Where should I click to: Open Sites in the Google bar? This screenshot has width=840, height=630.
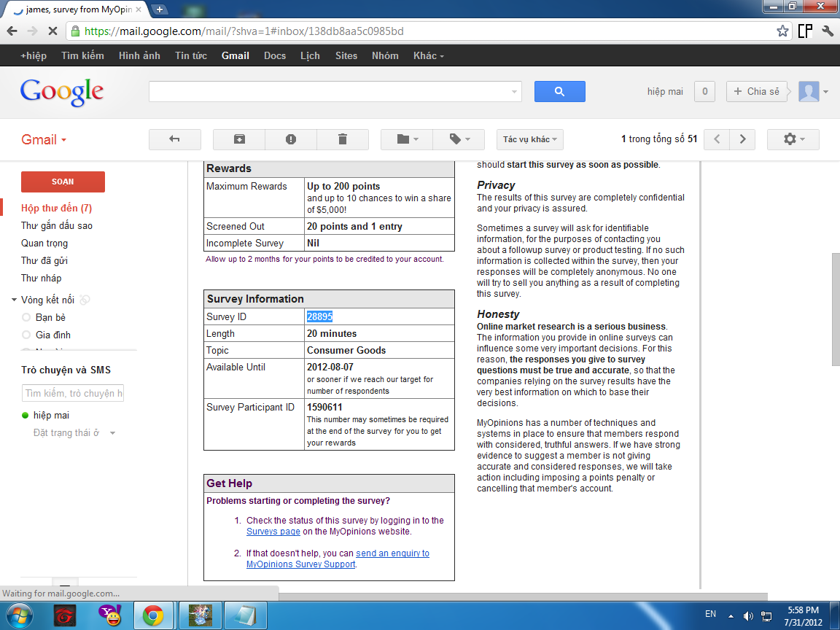[346, 55]
